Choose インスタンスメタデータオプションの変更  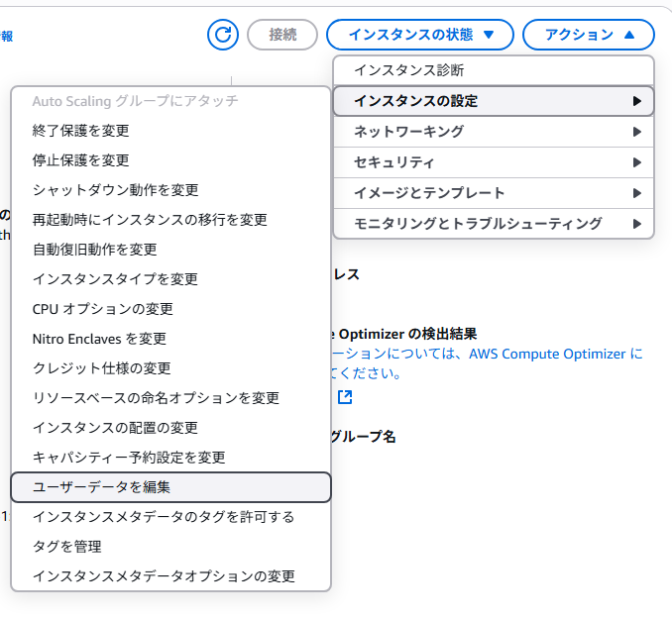click(x=171, y=576)
